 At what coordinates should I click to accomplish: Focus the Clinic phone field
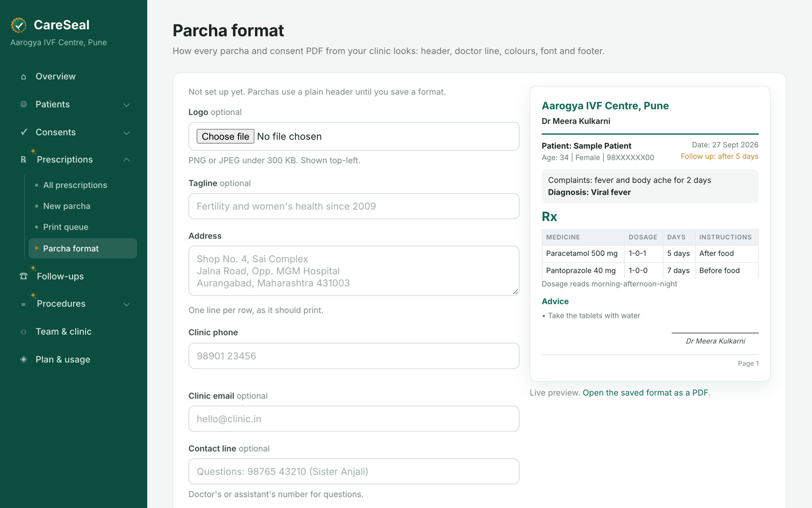coord(354,356)
